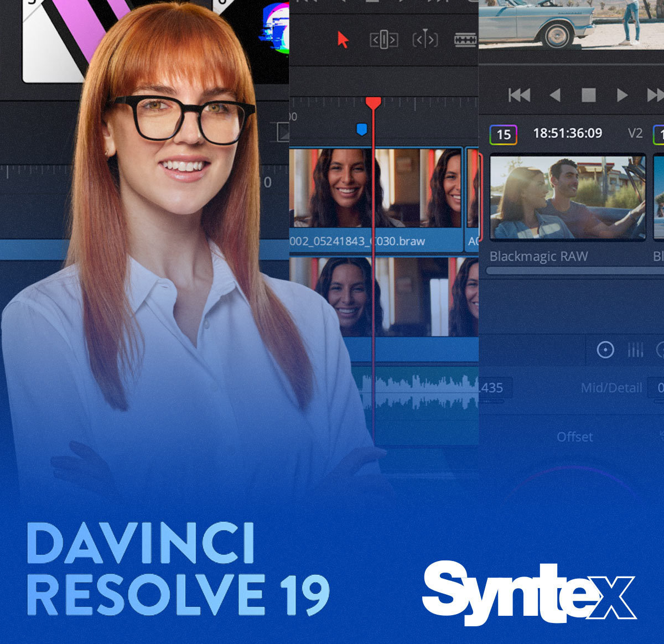This screenshot has width=664, height=644.
Task: Enable the Dynamic Trim Mode tool
Action: tap(425, 40)
